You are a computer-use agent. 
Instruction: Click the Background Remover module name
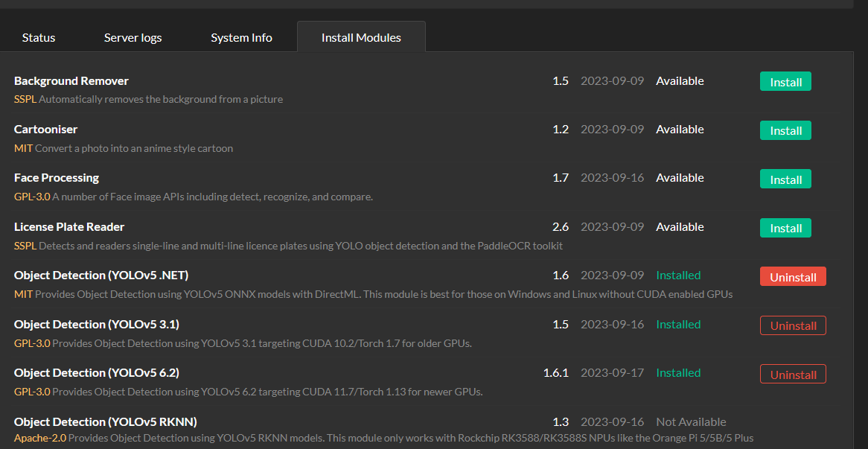[71, 81]
